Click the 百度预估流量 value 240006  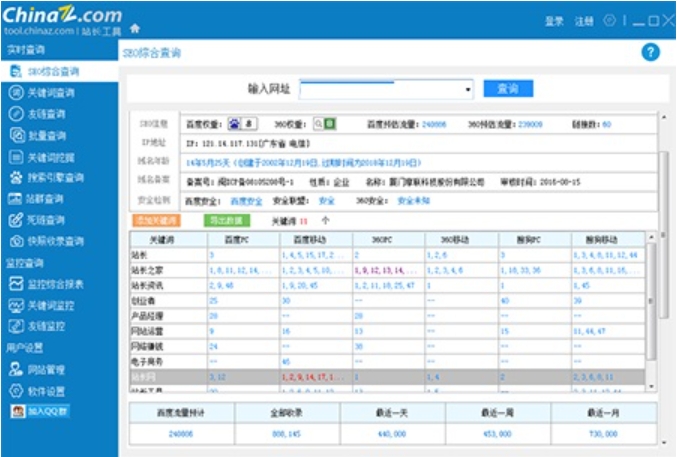pos(434,125)
